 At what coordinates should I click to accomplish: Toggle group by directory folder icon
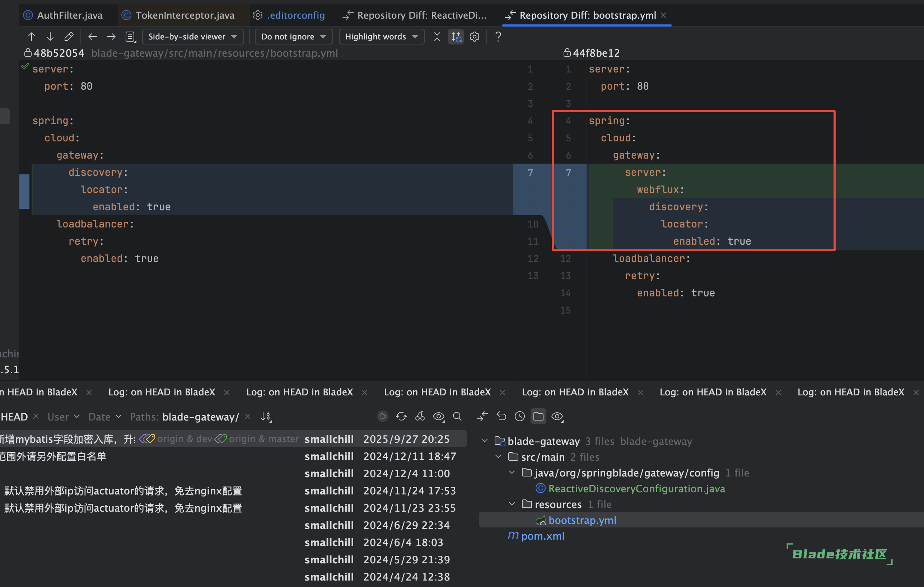tap(538, 417)
